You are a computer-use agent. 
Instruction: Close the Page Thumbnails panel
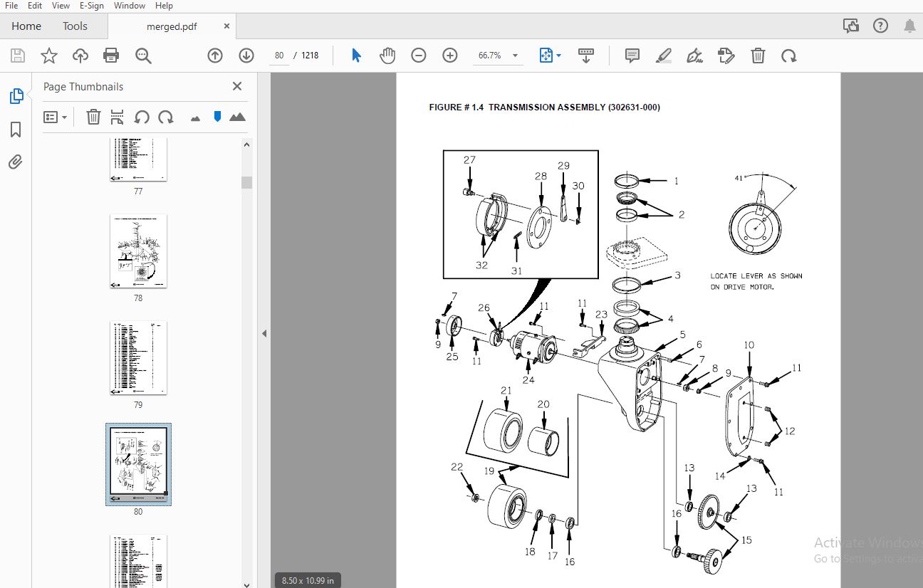point(237,86)
